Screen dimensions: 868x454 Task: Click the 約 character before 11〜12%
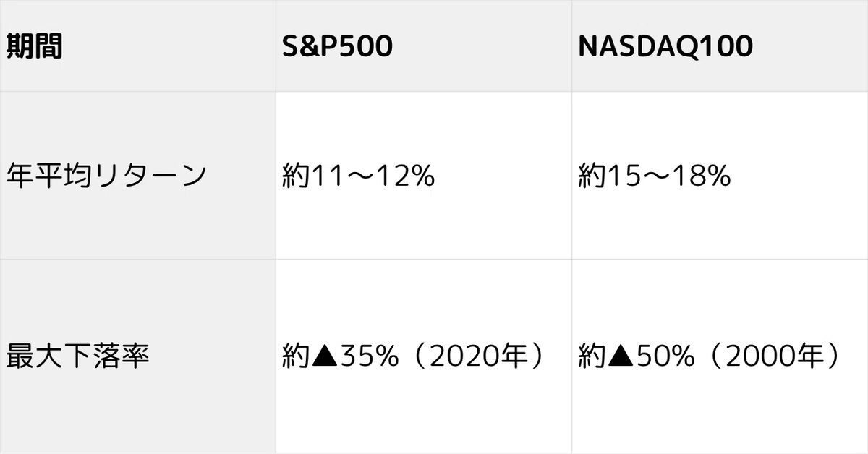[295, 176]
